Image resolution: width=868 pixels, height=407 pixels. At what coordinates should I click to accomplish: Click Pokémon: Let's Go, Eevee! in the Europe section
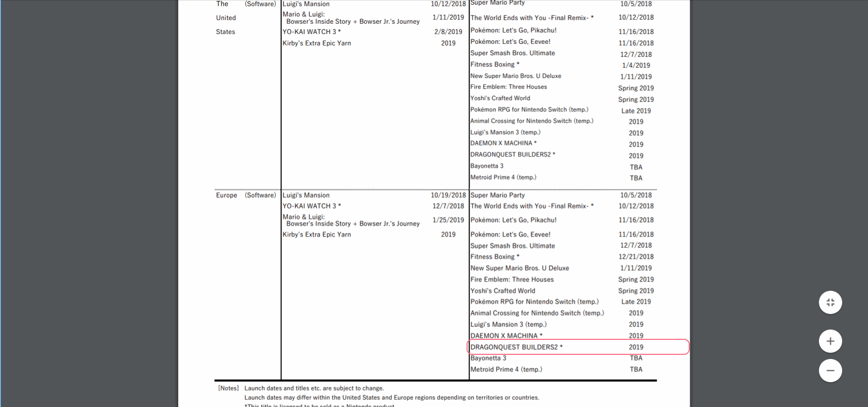(x=510, y=235)
